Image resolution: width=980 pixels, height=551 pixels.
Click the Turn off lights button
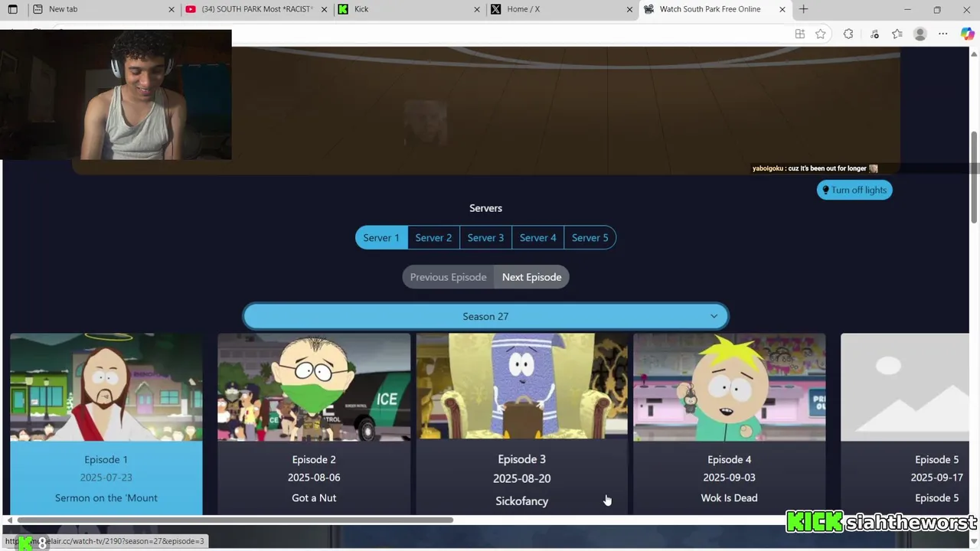click(854, 190)
